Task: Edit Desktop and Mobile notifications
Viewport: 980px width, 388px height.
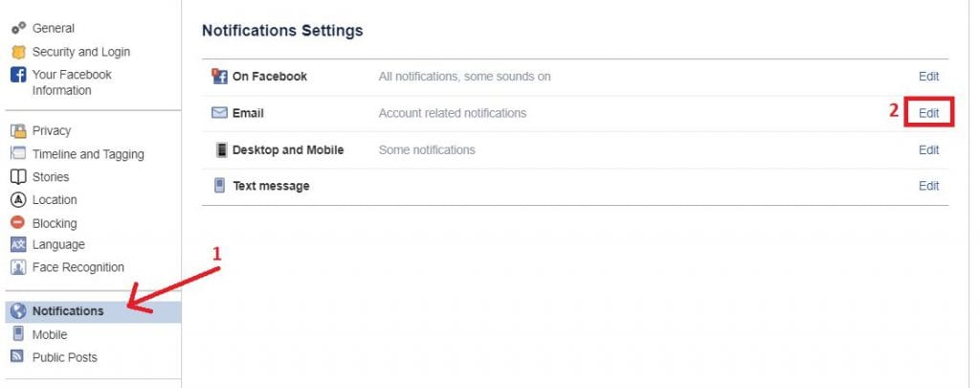Action: pyautogui.click(x=928, y=150)
